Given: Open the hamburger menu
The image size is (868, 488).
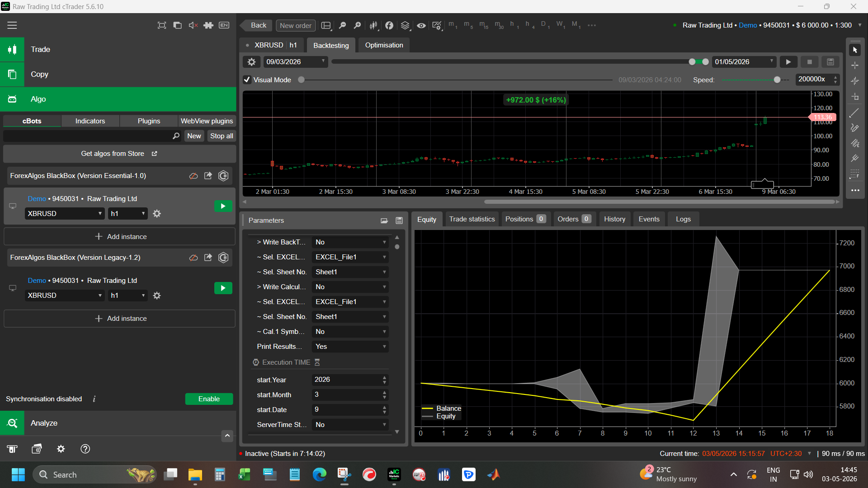Looking at the screenshot, I should click(x=12, y=25).
